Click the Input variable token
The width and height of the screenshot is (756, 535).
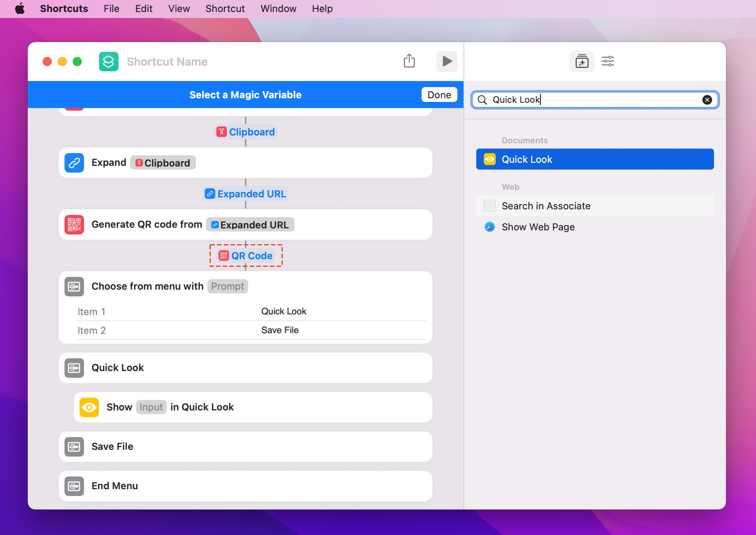click(151, 407)
